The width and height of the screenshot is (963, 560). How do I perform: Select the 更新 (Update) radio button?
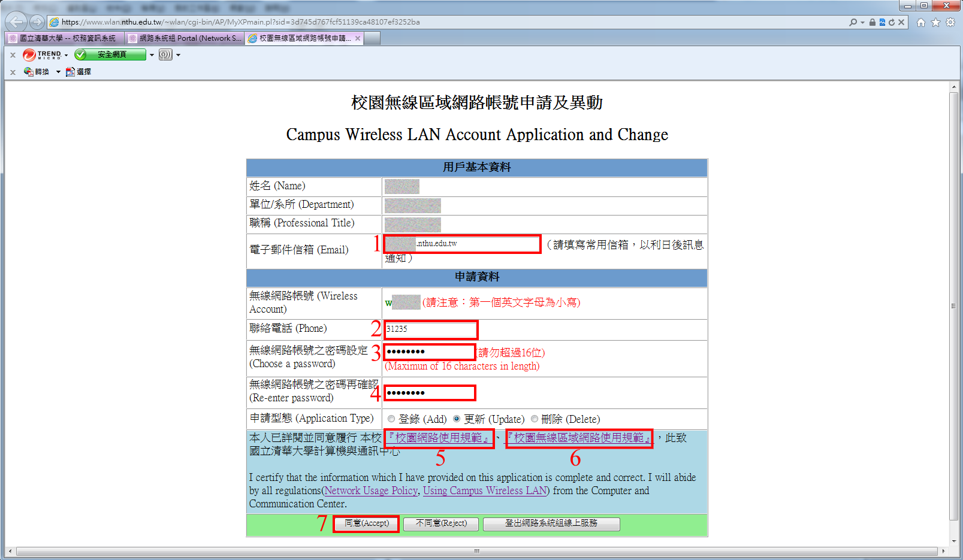pos(457,419)
